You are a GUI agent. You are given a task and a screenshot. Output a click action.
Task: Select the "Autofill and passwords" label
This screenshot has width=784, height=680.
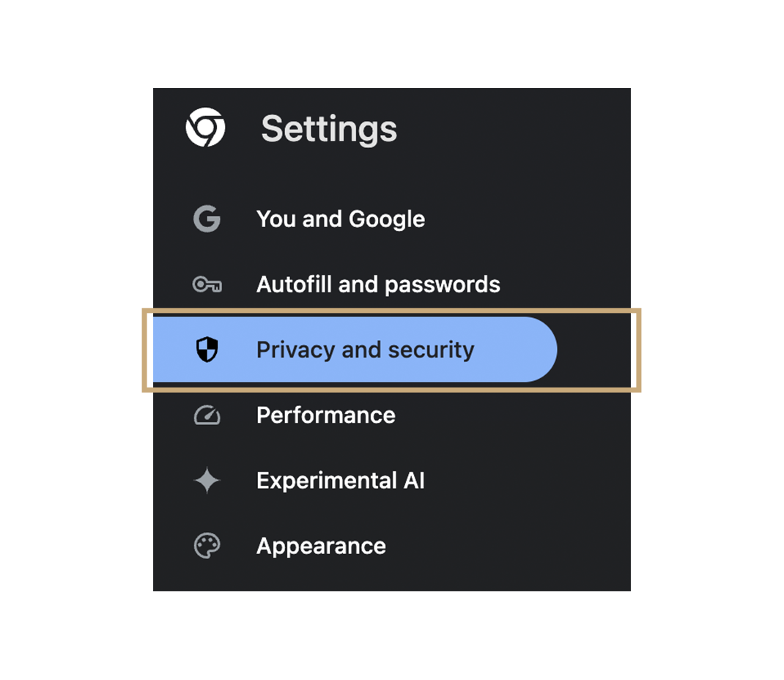point(378,284)
